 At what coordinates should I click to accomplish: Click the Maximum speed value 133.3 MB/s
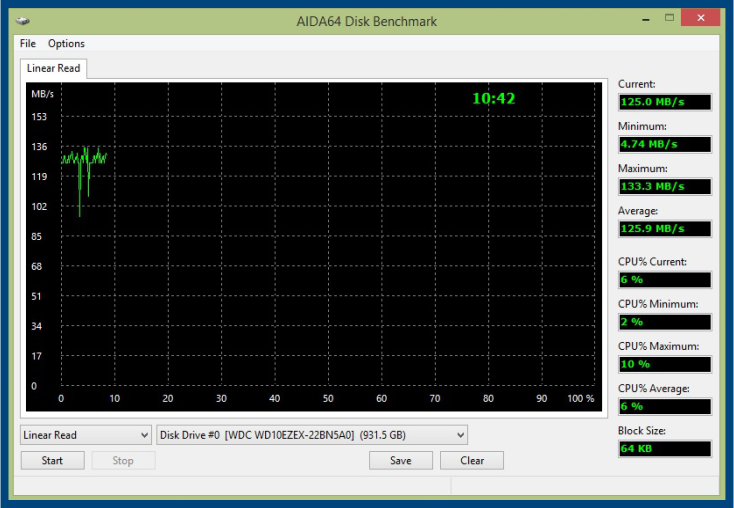665,186
